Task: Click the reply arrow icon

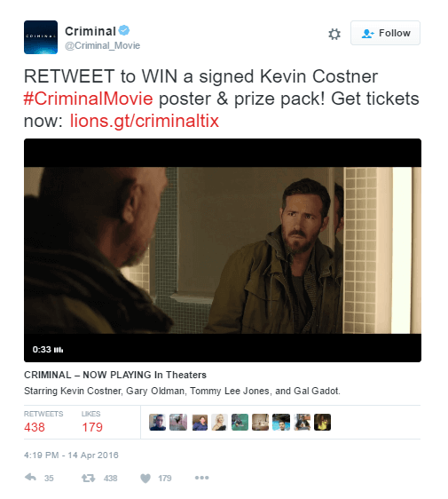Action: (30, 478)
